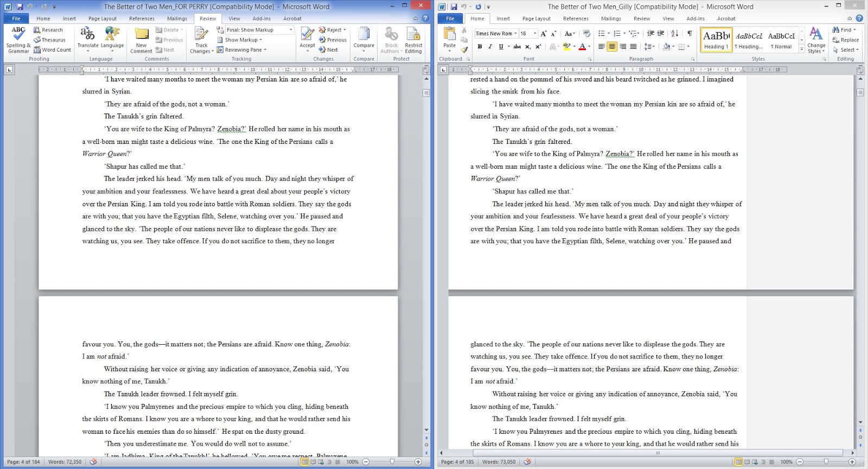868x469 pixels.
Task: Run Spelling & Grammar check
Action: coord(18,39)
